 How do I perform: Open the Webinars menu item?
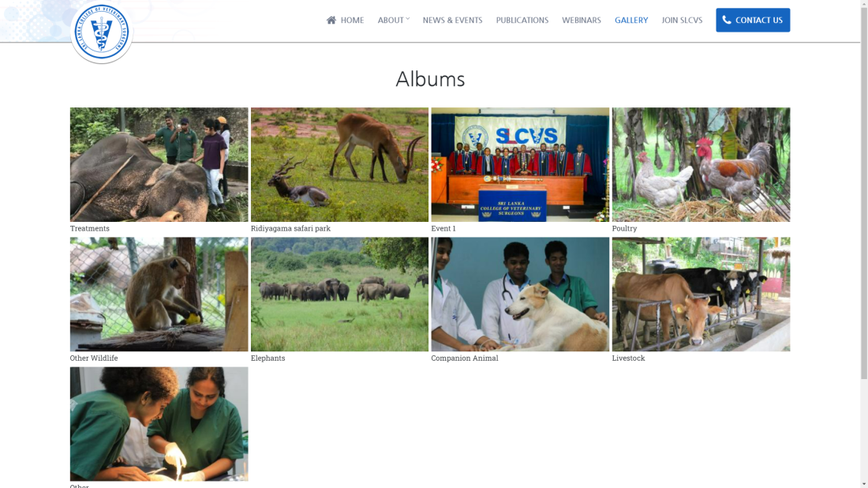[x=582, y=20]
